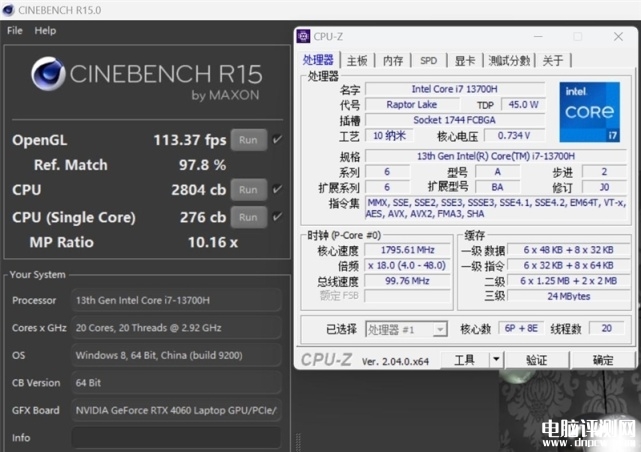Image resolution: width=641 pixels, height=452 pixels.
Task: Click the Processor field in Your System
Action: tap(177, 300)
